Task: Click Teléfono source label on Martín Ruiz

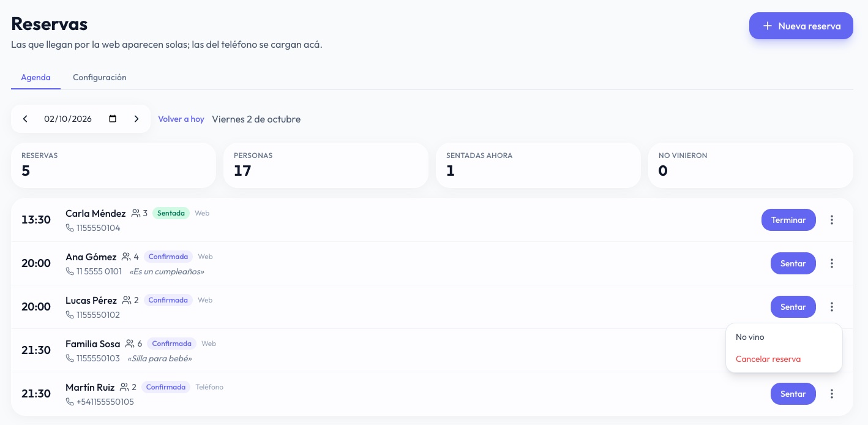Action: point(209,387)
